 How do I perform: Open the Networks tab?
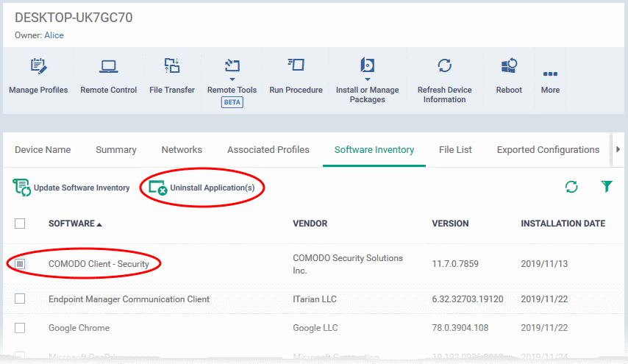pyautogui.click(x=182, y=150)
